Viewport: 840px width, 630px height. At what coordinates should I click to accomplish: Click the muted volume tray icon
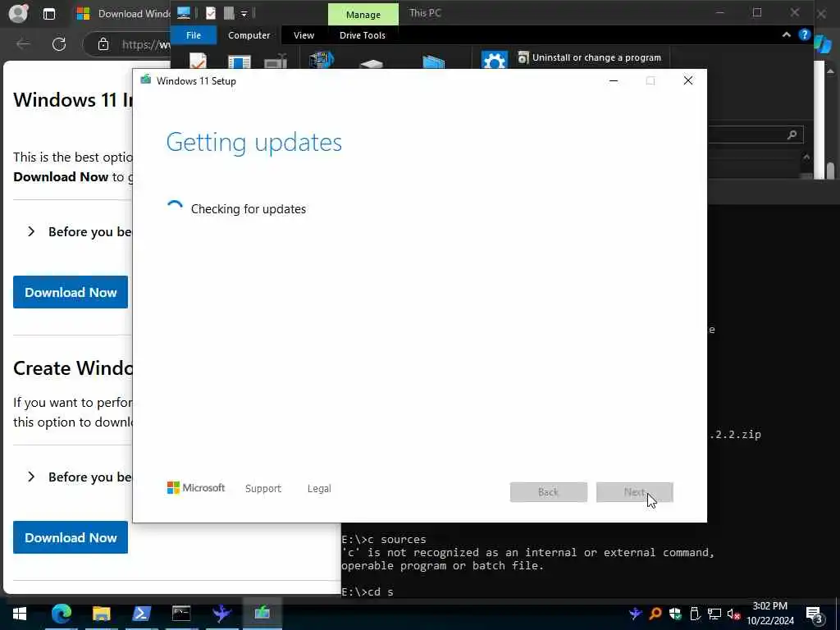pyautogui.click(x=733, y=614)
